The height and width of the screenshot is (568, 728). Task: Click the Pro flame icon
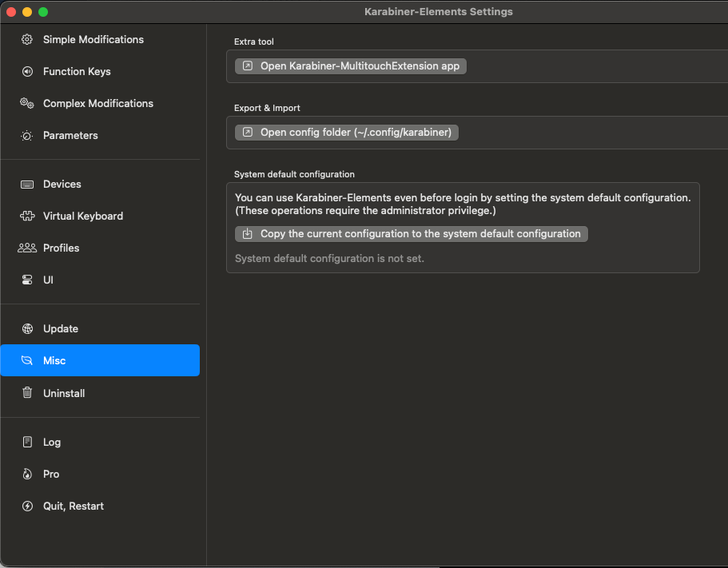pos(27,474)
